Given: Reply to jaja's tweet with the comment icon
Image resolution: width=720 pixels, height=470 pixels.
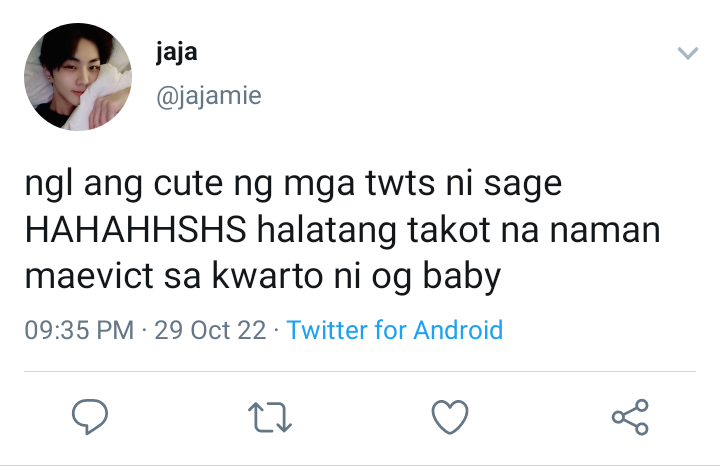Looking at the screenshot, I should coord(90,416).
